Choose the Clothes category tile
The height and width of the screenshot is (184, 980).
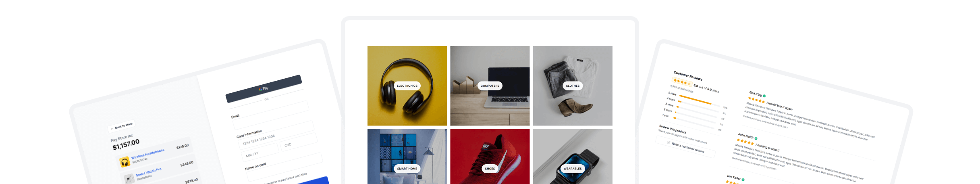(573, 86)
